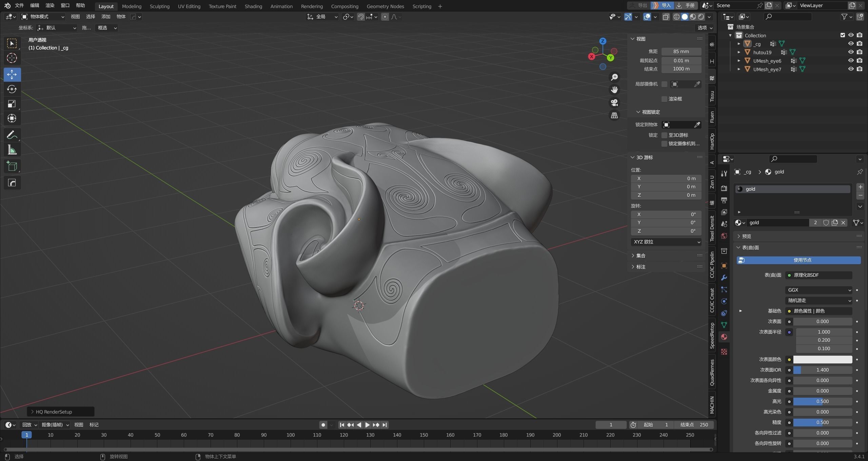868x461 pixels.
Task: Check the 至3D游标 lock option
Action: point(664,135)
